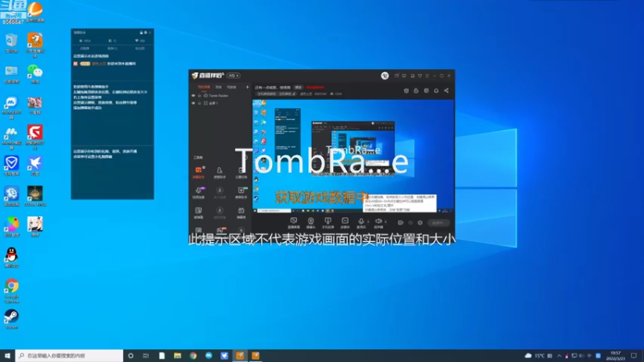Toggle visibility of the second source row
The image size is (644, 362).
point(193,104)
